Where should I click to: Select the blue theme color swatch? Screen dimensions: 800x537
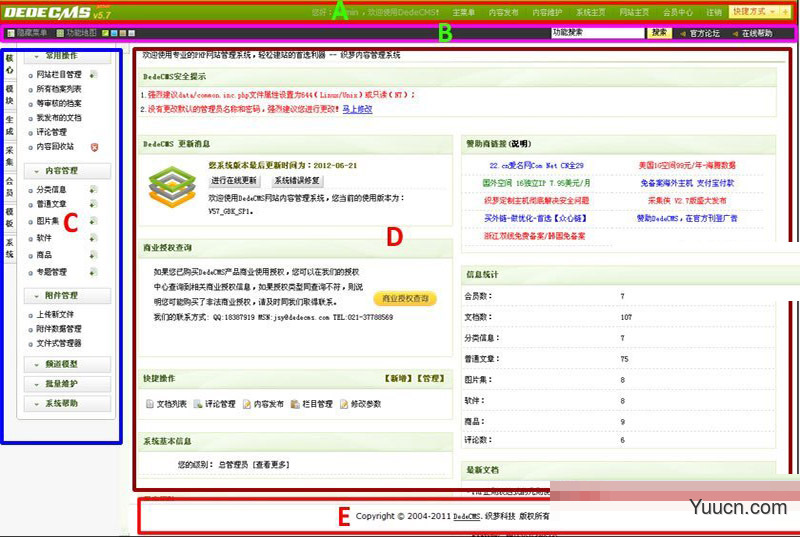tap(114, 33)
